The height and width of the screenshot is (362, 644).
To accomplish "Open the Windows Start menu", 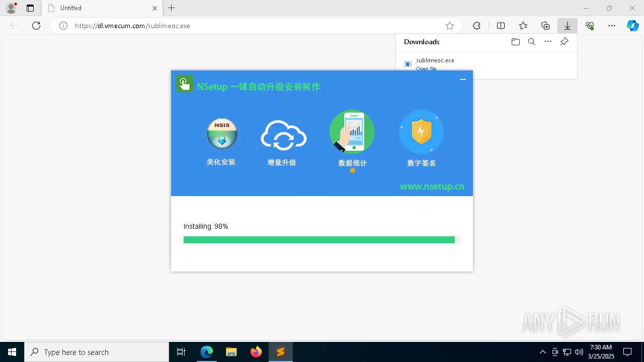I will [x=12, y=352].
